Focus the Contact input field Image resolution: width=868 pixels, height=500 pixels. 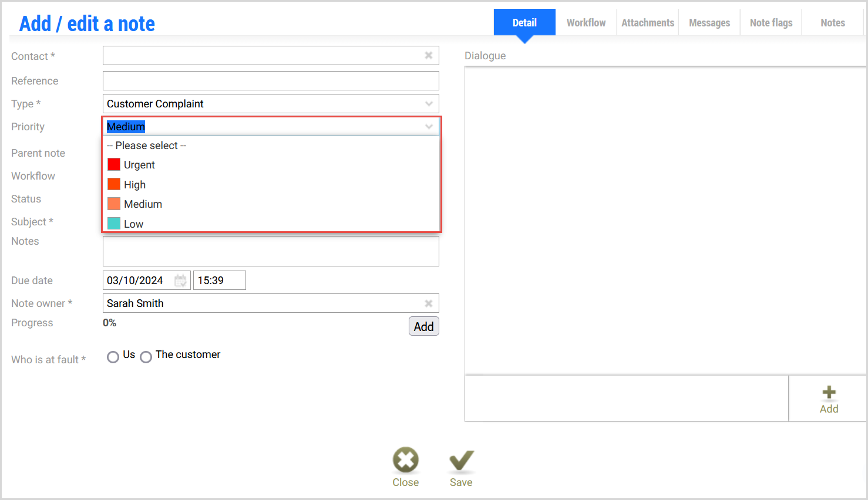click(x=271, y=56)
